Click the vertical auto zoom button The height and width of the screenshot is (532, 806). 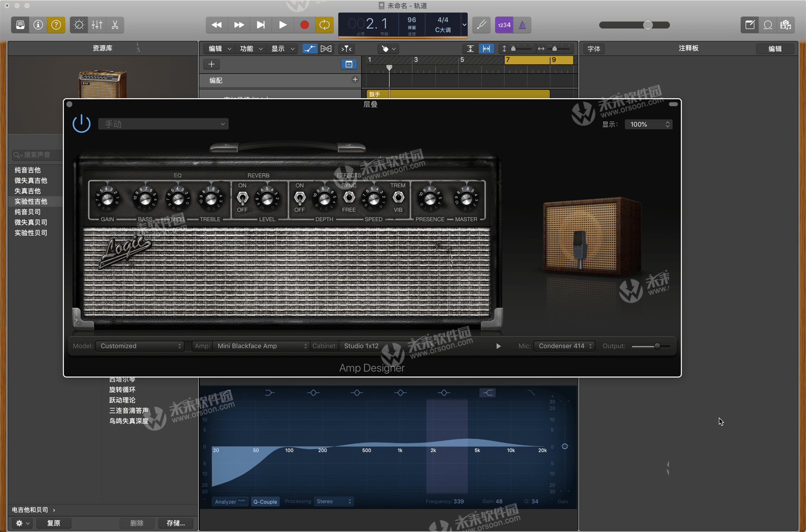(x=470, y=49)
